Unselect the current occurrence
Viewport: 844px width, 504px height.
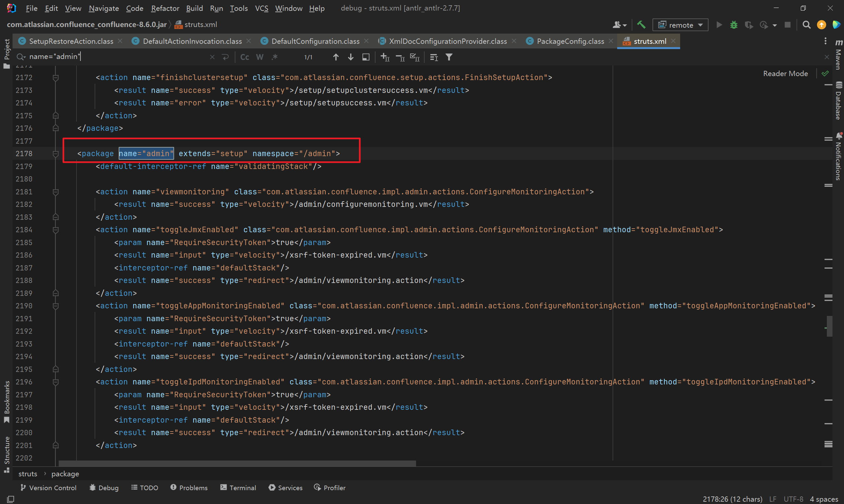[x=400, y=57]
